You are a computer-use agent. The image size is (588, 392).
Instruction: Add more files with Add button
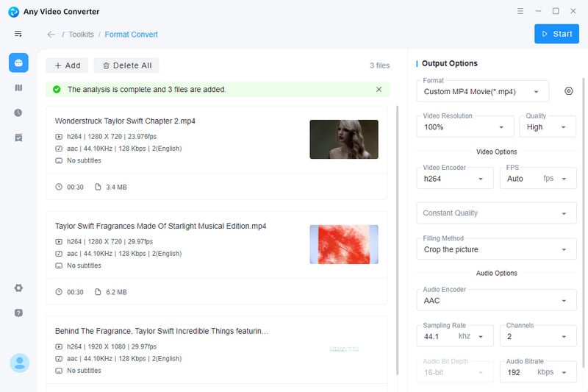pos(67,65)
